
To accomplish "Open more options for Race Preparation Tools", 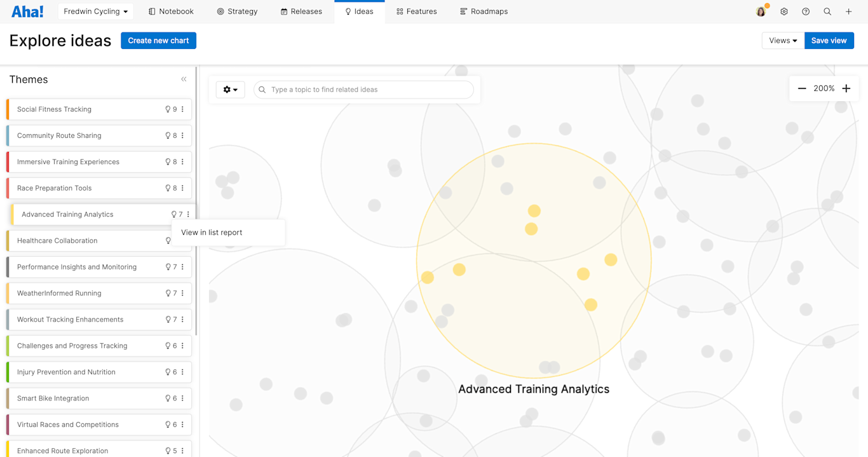I will (182, 188).
